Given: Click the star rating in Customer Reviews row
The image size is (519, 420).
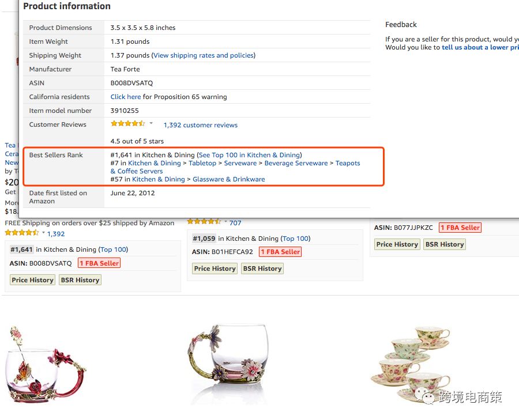Looking at the screenshot, I should [x=127, y=124].
